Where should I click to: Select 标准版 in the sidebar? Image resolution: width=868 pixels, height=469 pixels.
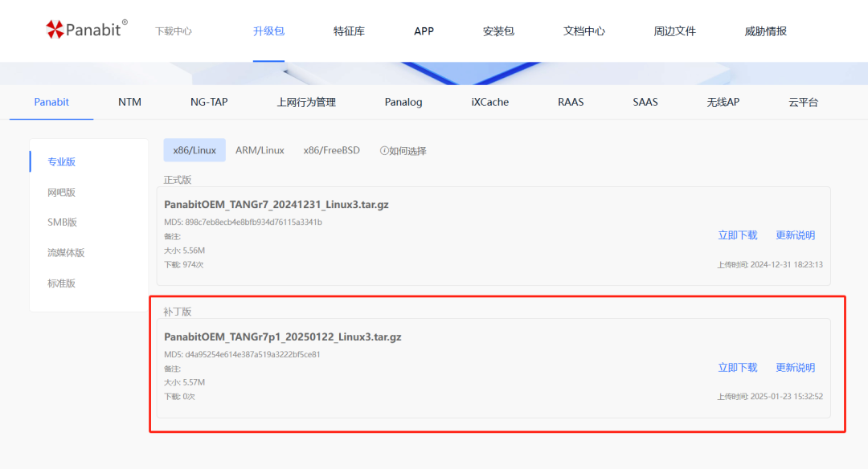tap(61, 283)
